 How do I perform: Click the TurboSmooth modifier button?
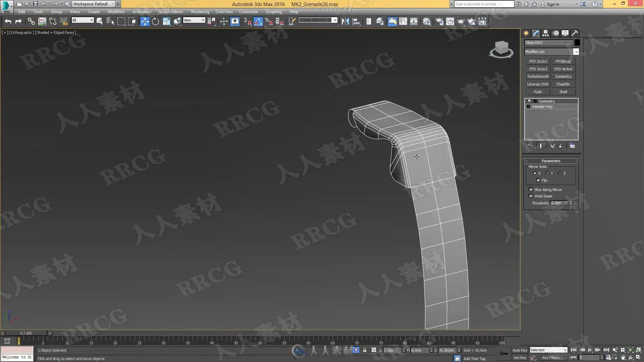tap(538, 76)
